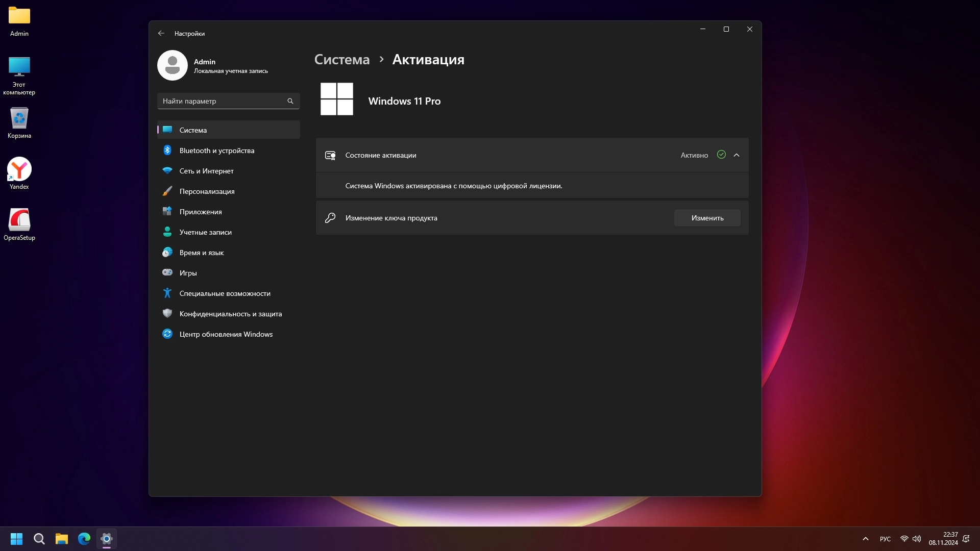This screenshot has height=551, width=980.
Task: Click Изменить product key button
Action: pos(707,218)
